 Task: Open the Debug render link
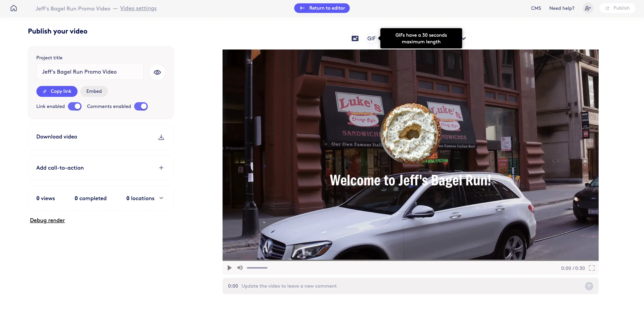pyautogui.click(x=47, y=220)
